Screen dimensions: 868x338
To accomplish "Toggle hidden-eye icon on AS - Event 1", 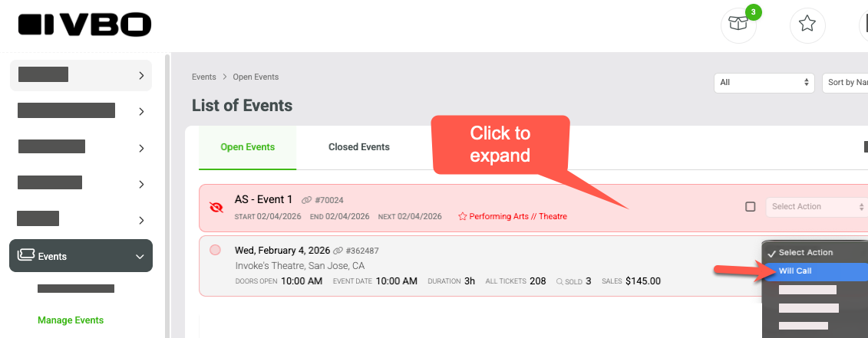I will [x=216, y=208].
